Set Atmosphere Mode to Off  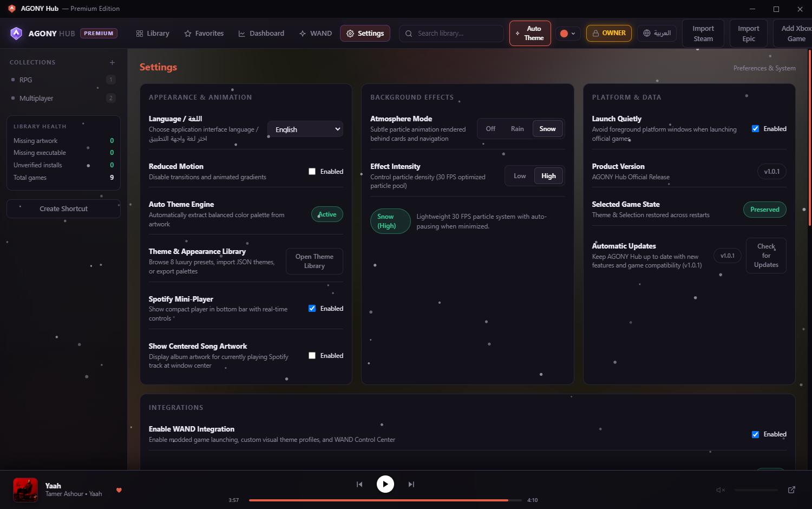coord(490,129)
